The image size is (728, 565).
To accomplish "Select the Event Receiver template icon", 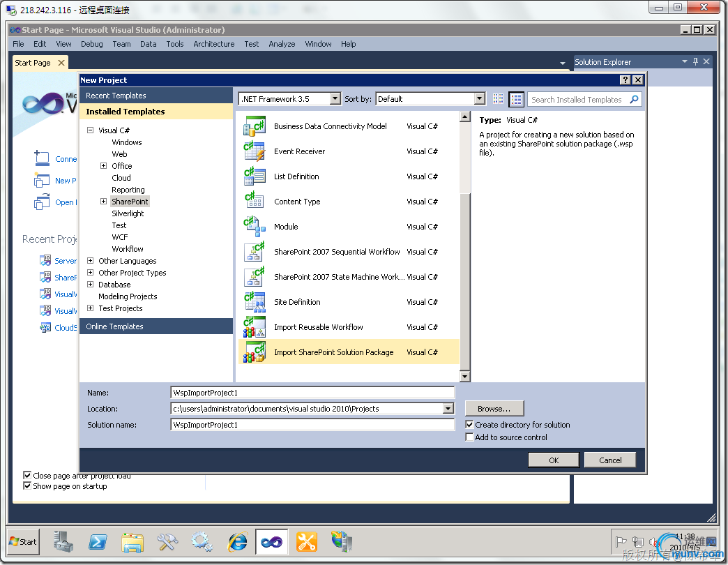I will [255, 151].
